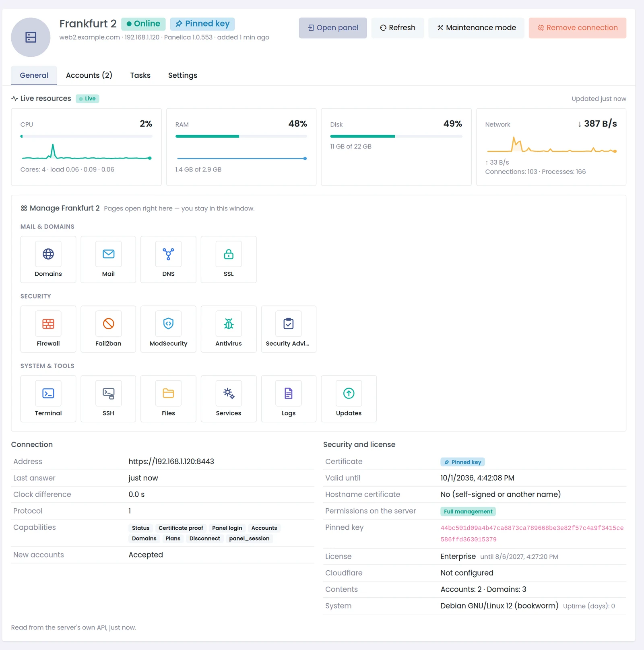
Task: Click the Network traffic sparkline chart
Action: click(551, 145)
